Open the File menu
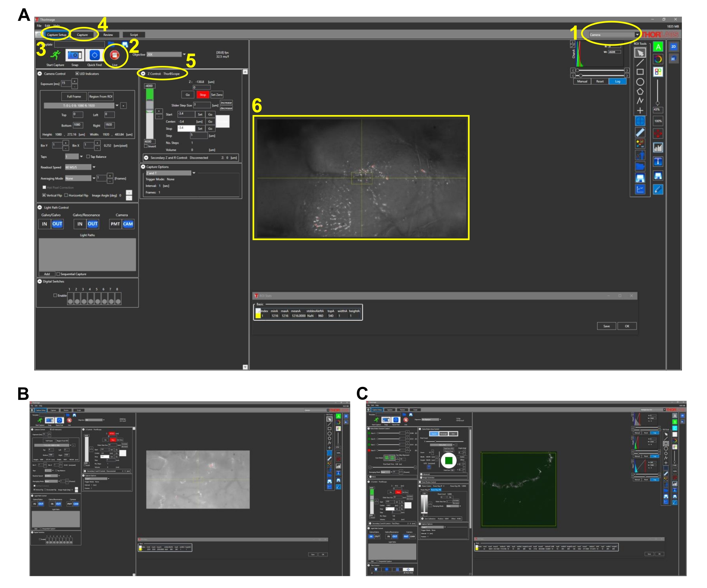 pos(39,26)
